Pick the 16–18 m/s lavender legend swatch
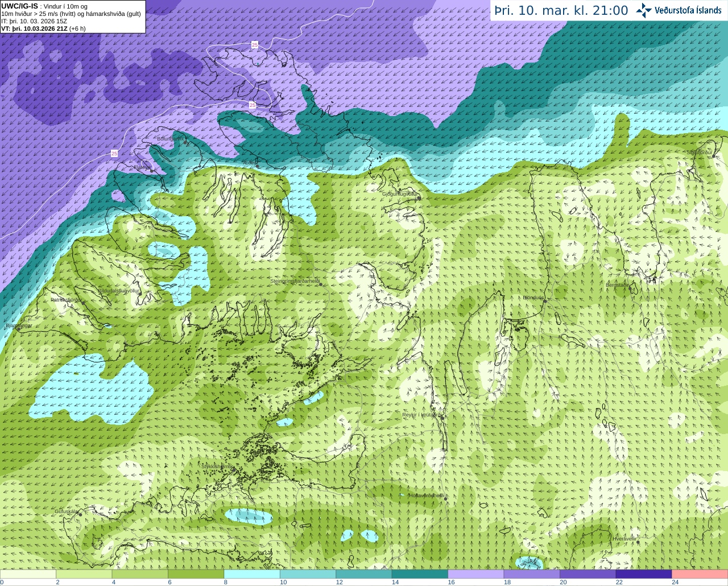Viewport: 728px width, 586px height. click(476, 574)
